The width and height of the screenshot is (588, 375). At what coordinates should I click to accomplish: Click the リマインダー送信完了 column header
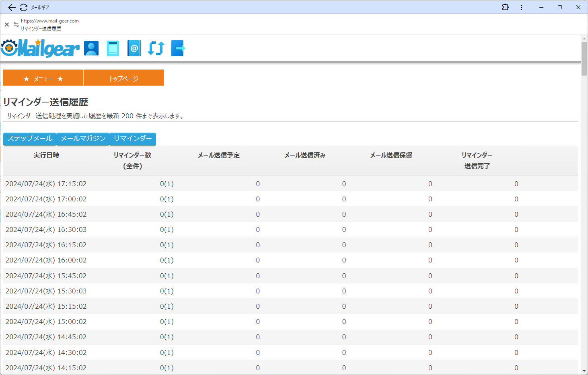477,160
